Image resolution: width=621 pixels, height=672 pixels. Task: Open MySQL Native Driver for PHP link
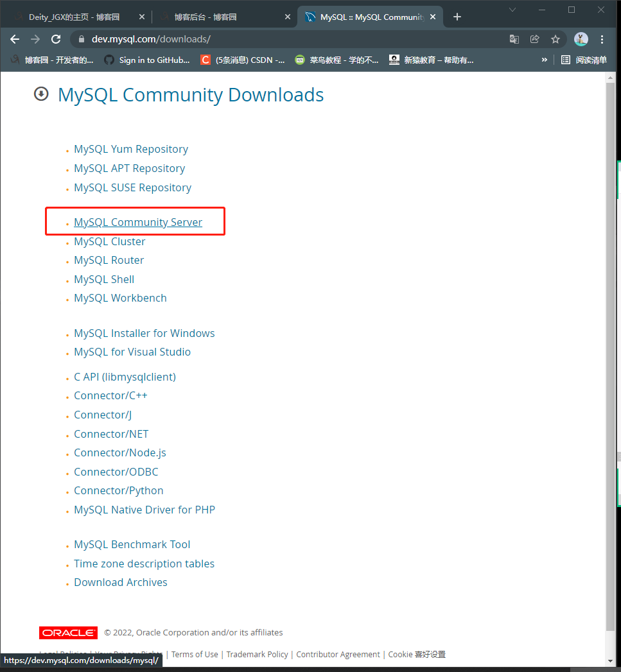point(144,510)
